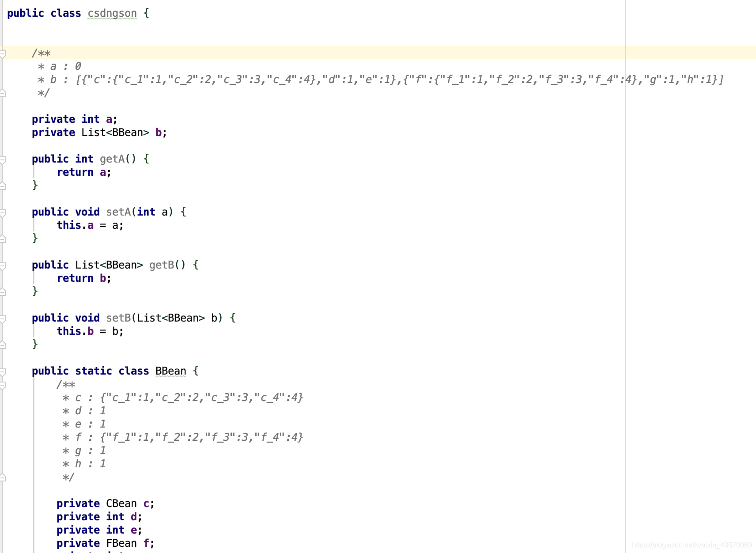Click the getB method name

[162, 265]
